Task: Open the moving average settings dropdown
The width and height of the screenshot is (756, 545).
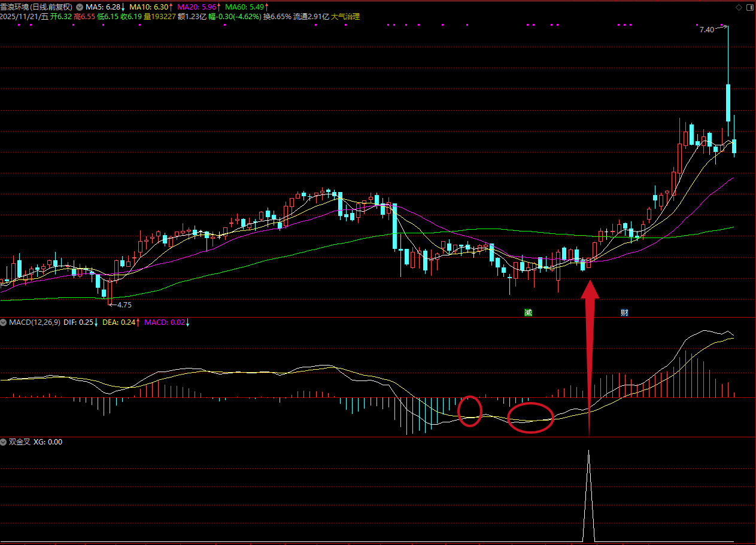Action: (80, 7)
